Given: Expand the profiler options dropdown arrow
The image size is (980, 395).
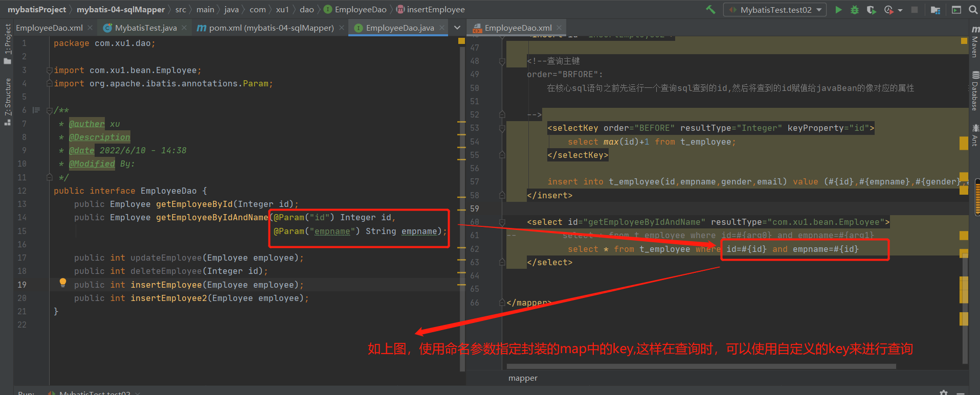Looking at the screenshot, I should click(900, 10).
